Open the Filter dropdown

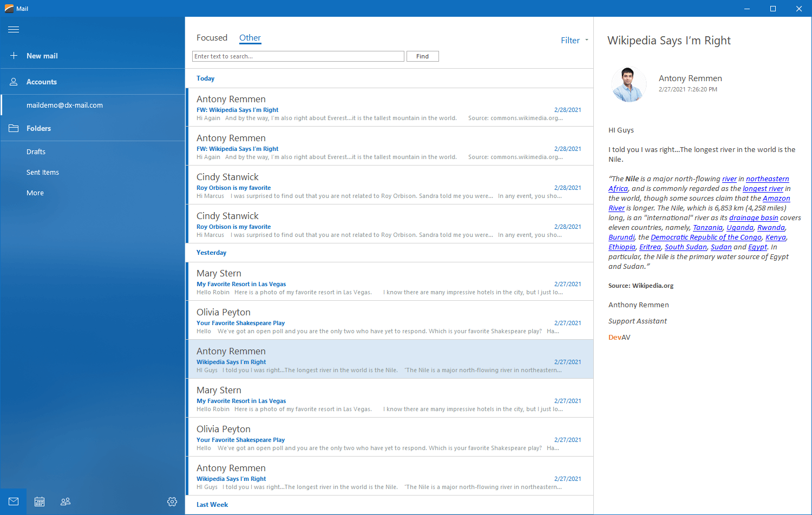click(574, 40)
